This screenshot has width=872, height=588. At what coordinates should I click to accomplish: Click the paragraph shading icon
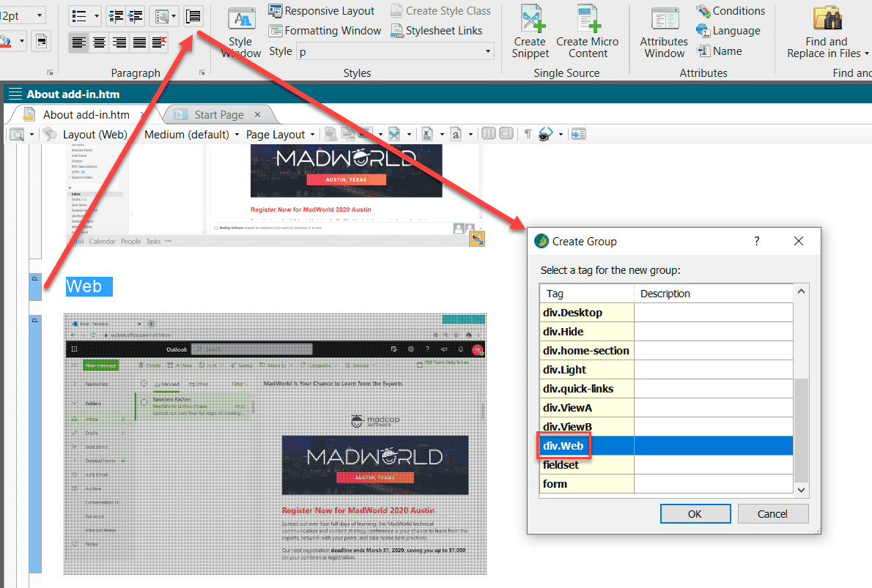pos(7,42)
